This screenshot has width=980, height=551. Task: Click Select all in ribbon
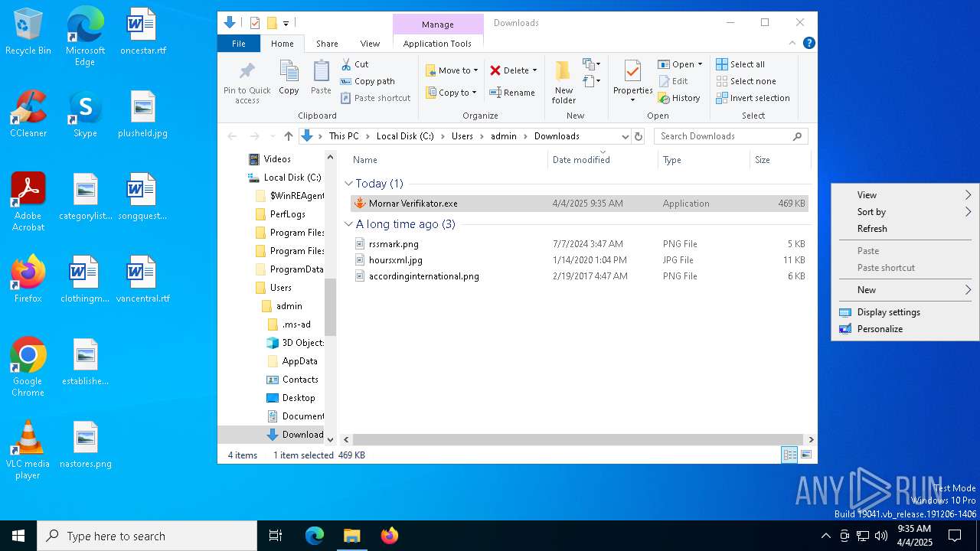[x=740, y=64]
